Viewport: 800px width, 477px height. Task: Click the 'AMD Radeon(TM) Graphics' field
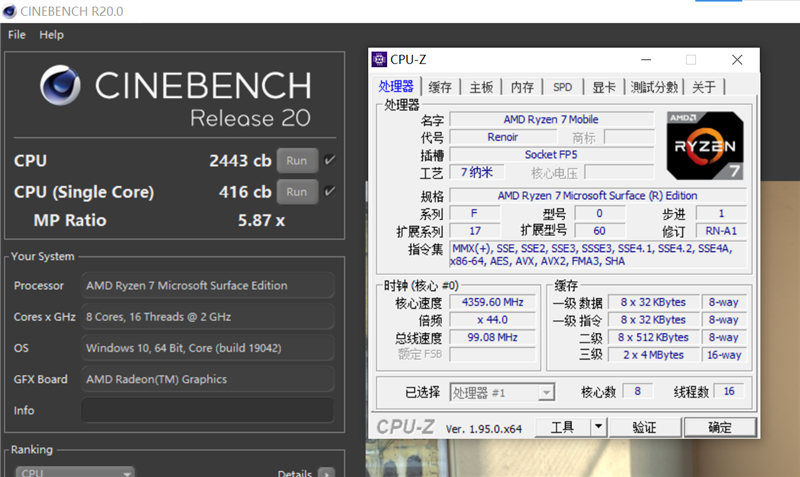click(x=208, y=379)
